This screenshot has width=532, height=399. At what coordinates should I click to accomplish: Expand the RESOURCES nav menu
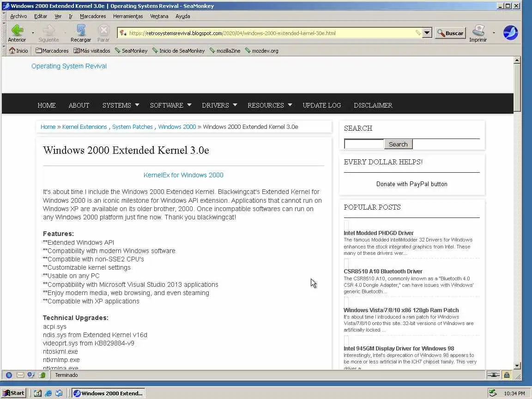pos(270,105)
